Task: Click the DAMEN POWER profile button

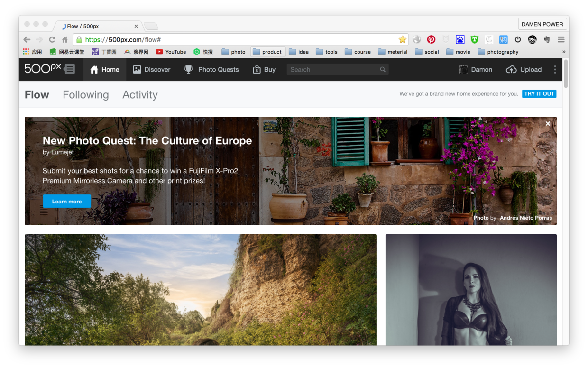Action: pyautogui.click(x=542, y=24)
